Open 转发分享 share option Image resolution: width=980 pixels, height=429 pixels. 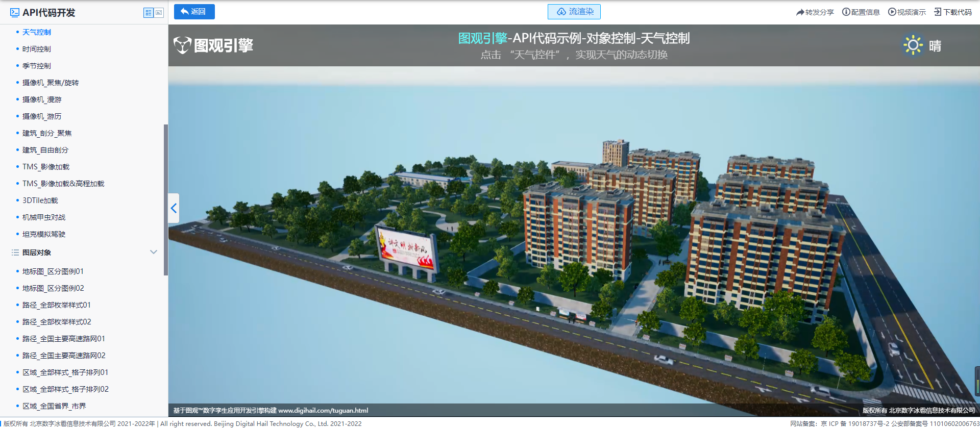tap(815, 12)
